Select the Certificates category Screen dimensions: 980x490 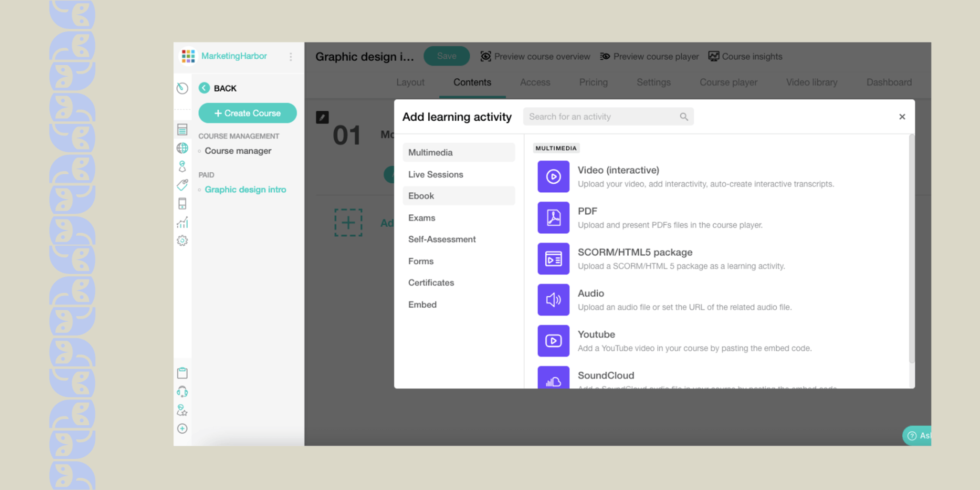coord(458,283)
